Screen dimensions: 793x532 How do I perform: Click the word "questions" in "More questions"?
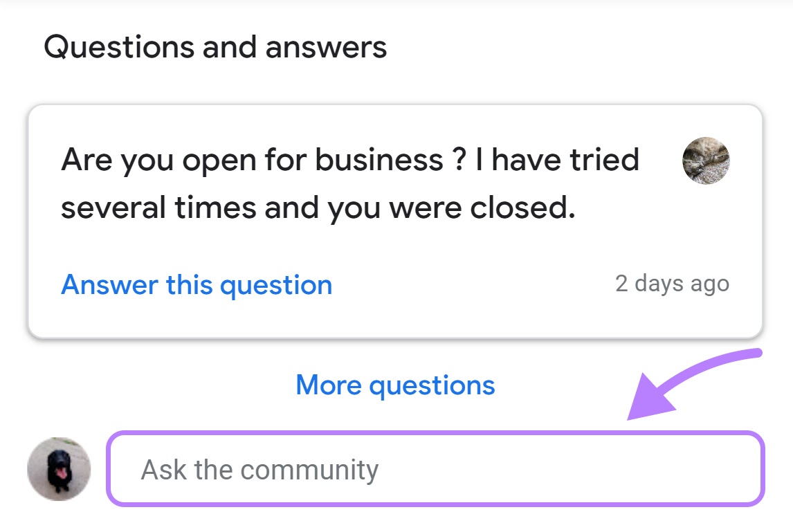[432, 385]
